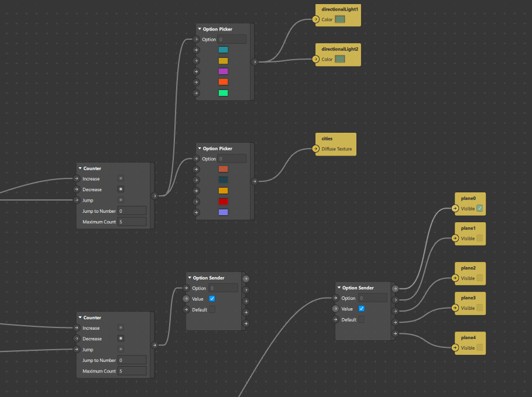Click first output port of the planes Option Sender
Screen dimensions: 532x397
pyautogui.click(x=395, y=288)
